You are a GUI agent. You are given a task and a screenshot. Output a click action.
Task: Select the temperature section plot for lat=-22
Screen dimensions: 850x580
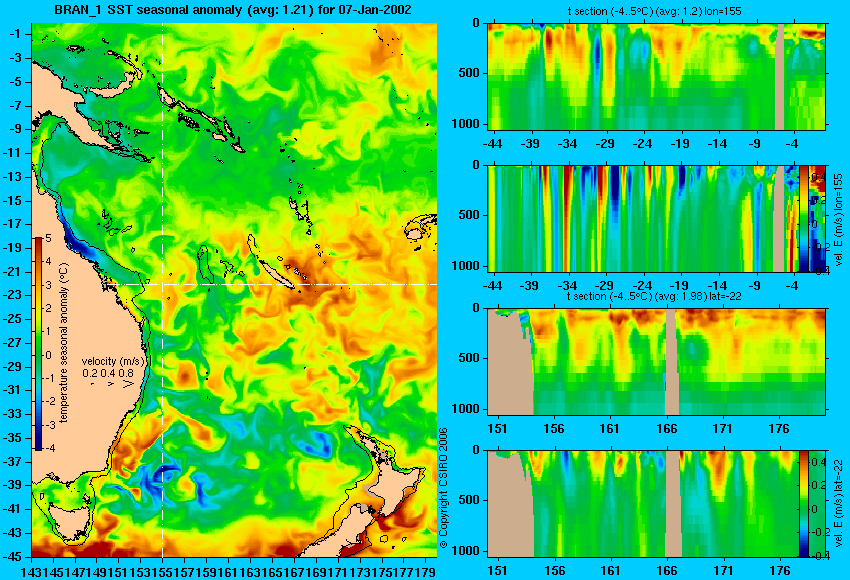pos(656,362)
